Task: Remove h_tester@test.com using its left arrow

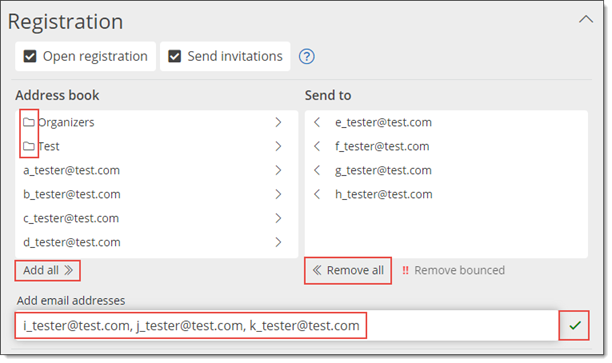Action: click(317, 194)
